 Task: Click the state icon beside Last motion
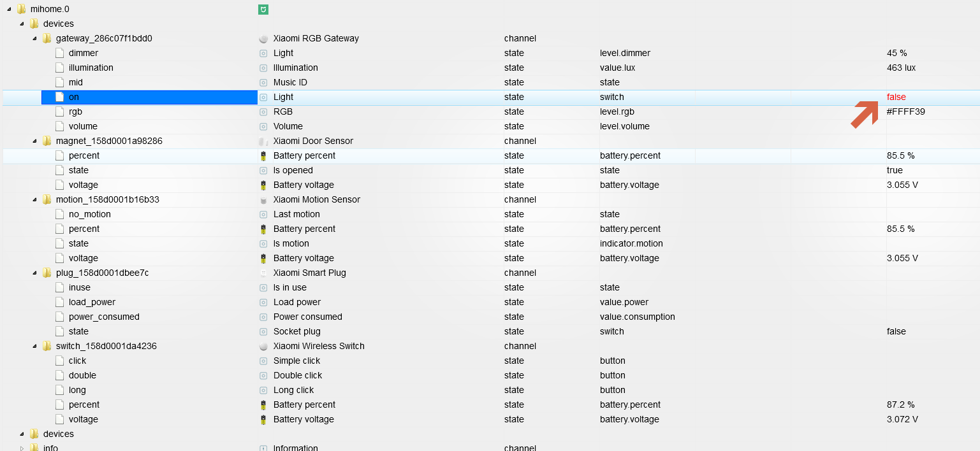tap(263, 214)
